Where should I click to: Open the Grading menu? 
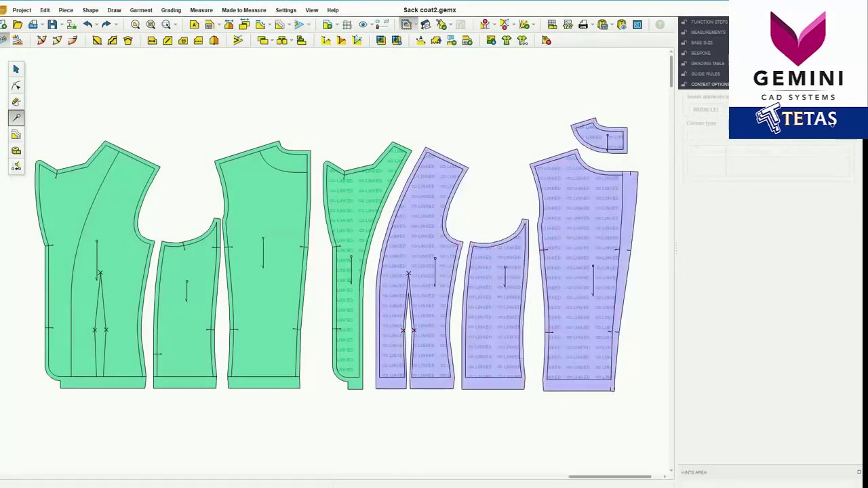[x=171, y=10]
